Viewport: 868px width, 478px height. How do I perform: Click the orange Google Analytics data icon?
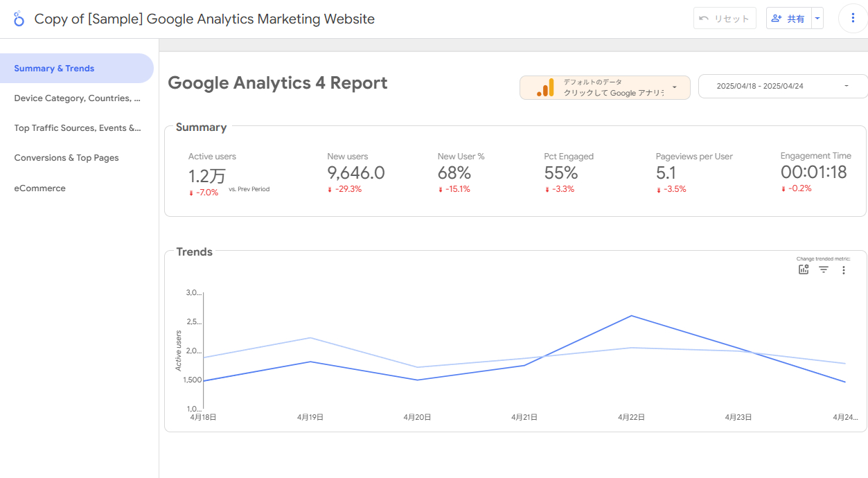[546, 88]
